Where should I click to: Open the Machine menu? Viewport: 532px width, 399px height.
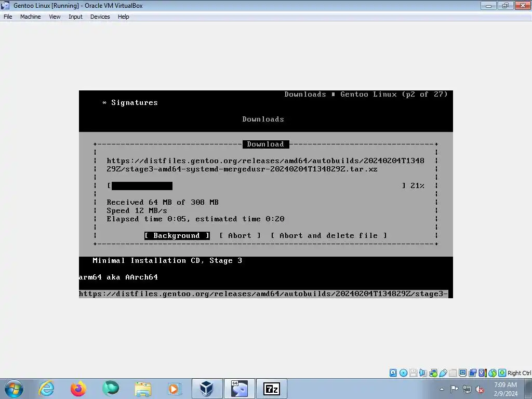click(30, 17)
